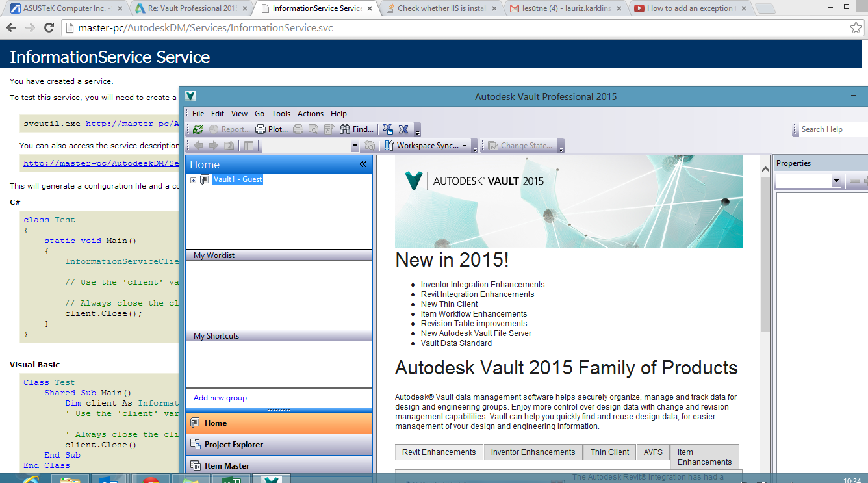Click Chrome's reload page icon

[x=49, y=28]
